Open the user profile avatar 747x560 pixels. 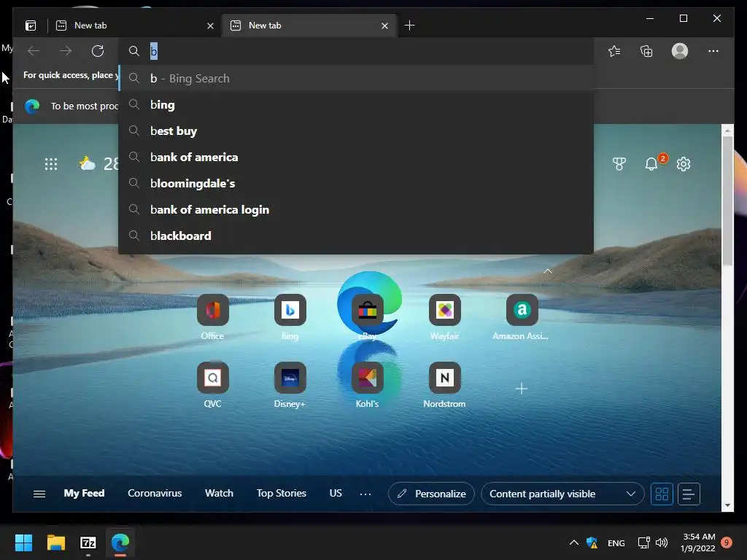(679, 51)
